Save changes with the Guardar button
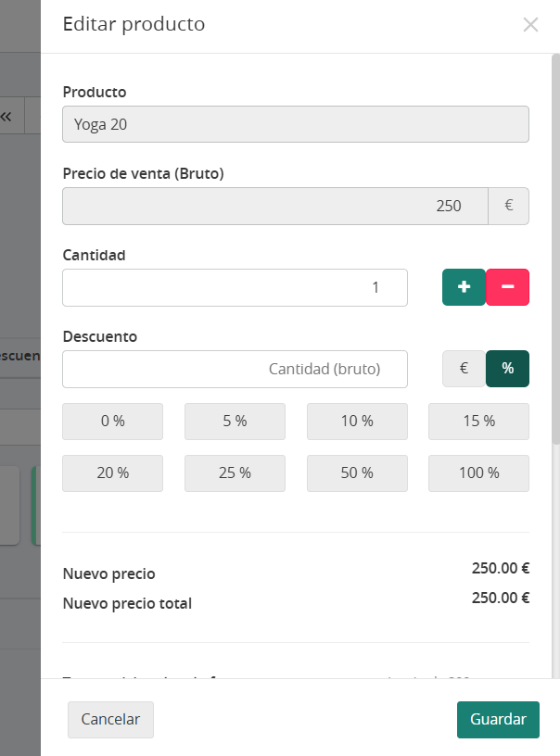This screenshot has height=756, width=560. (x=498, y=720)
